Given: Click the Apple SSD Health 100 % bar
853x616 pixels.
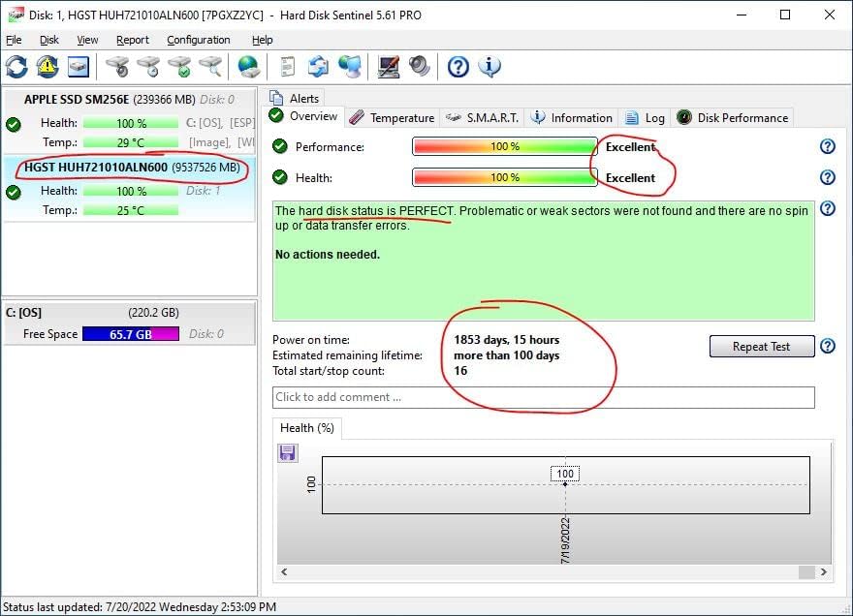Looking at the screenshot, I should coord(131,123).
